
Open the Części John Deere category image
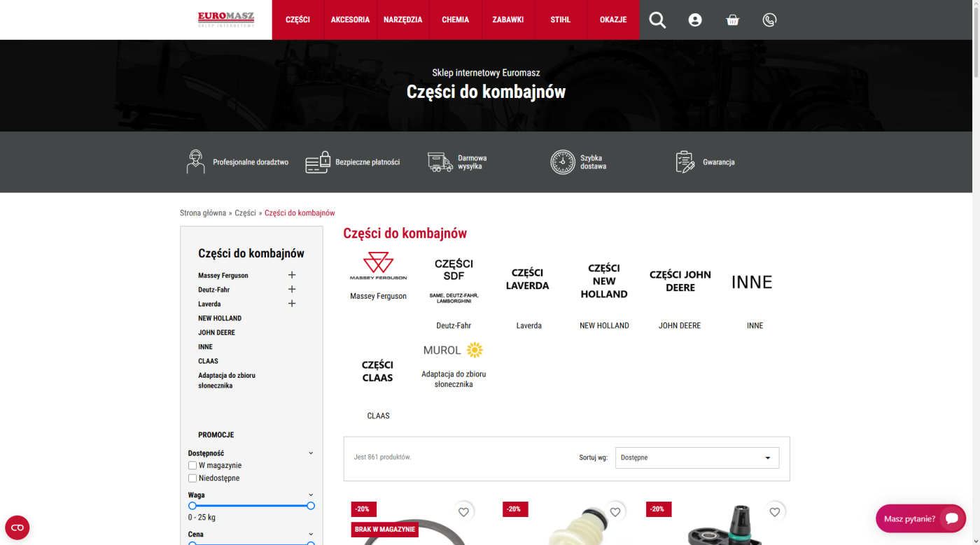(x=680, y=281)
